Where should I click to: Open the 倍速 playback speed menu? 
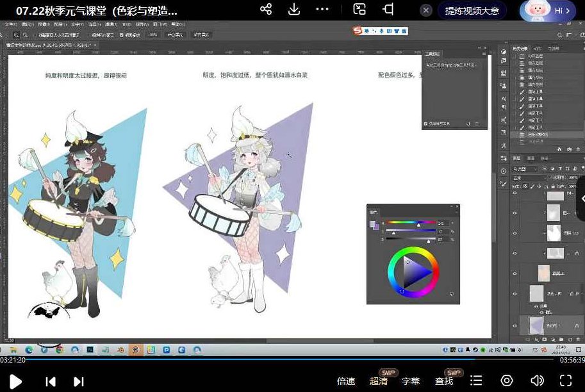click(346, 381)
